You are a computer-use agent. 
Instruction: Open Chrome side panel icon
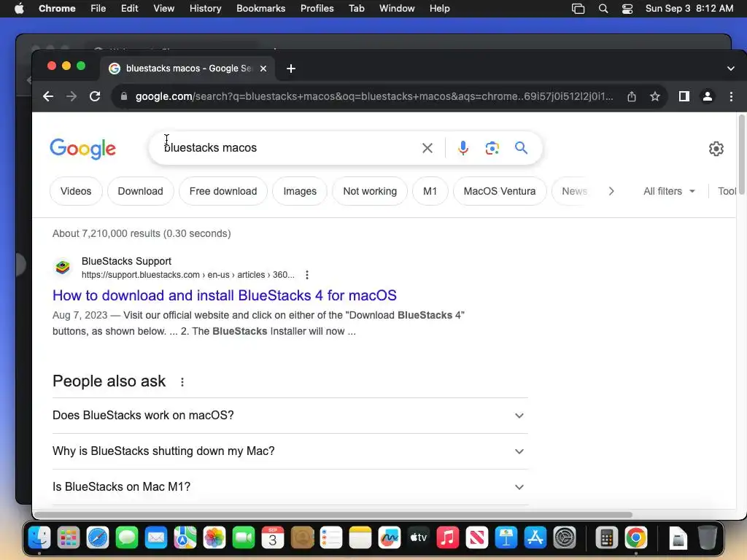684,97
